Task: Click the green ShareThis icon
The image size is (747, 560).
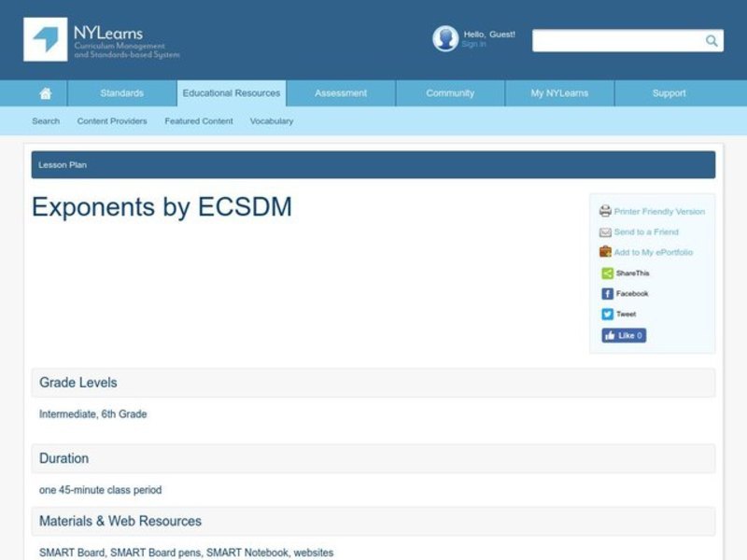Action: point(607,273)
